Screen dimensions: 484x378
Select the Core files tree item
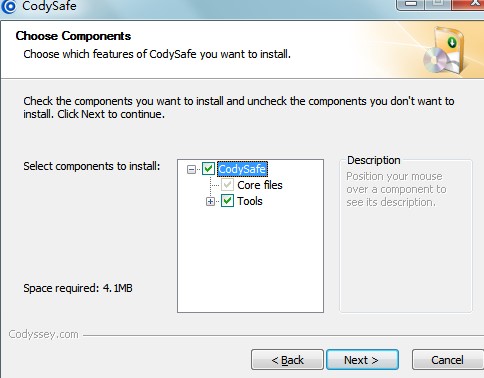click(260, 185)
